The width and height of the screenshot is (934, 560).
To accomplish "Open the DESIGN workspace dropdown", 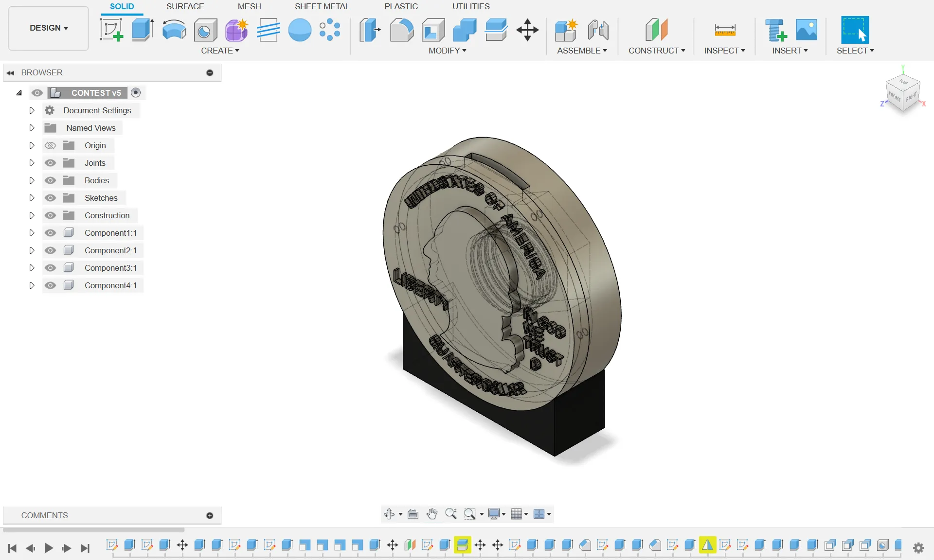I will tap(49, 28).
